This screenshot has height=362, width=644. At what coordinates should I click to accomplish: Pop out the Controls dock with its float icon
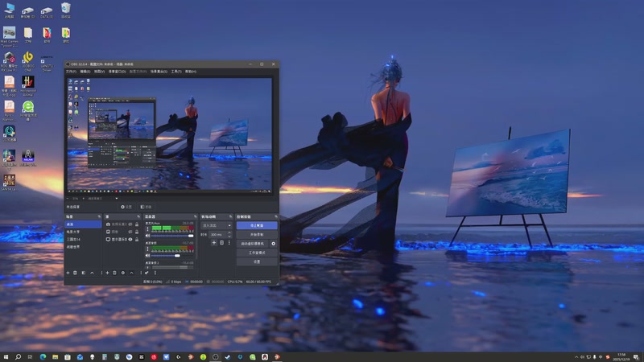(275, 216)
